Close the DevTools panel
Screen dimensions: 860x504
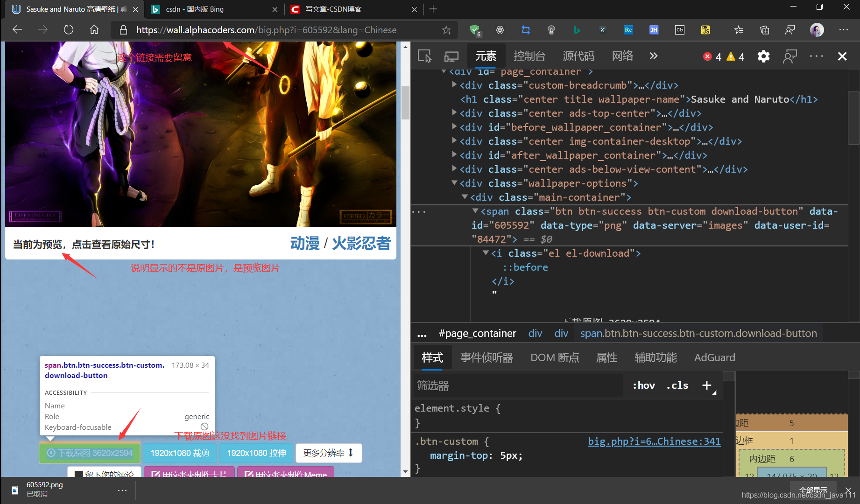point(842,56)
